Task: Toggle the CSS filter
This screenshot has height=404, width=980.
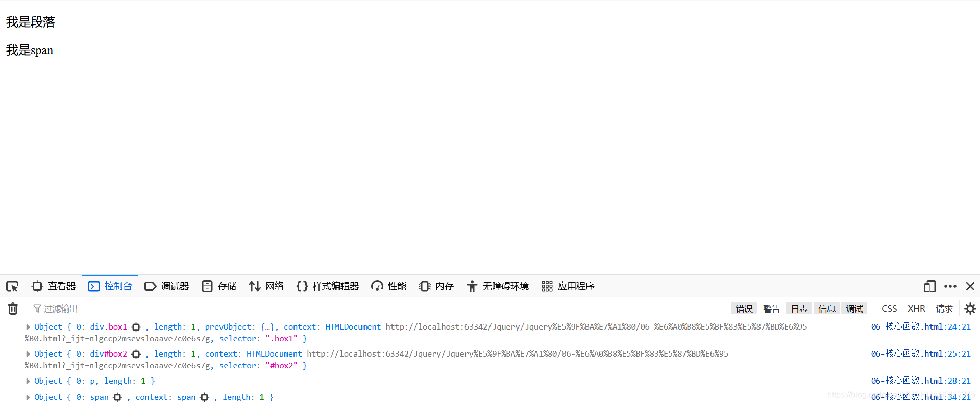Action: [x=889, y=309]
